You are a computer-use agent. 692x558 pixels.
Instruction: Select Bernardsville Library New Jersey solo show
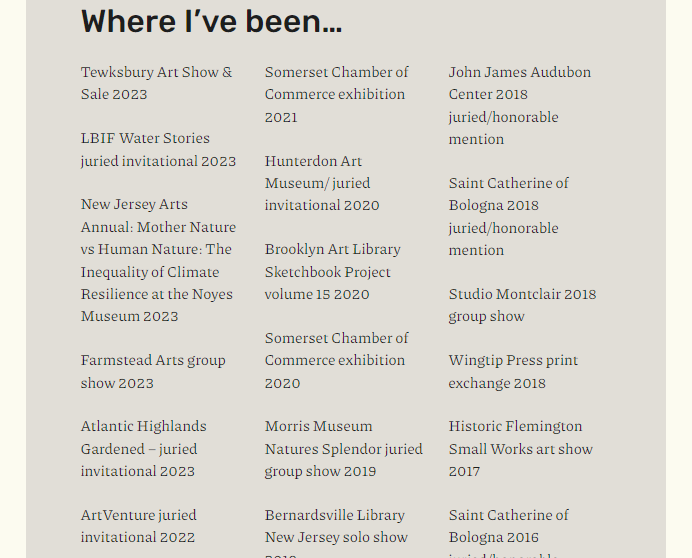[335, 526]
